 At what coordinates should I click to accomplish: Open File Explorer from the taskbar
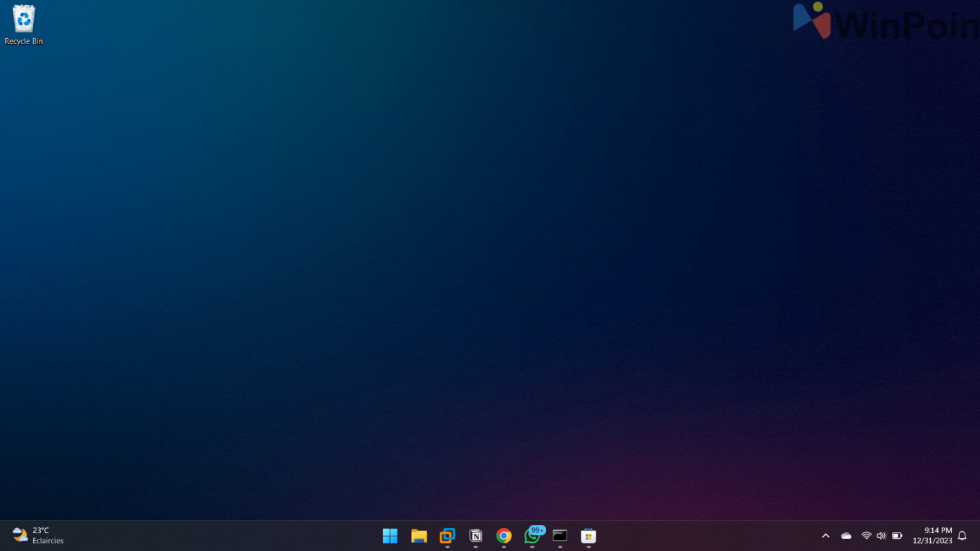[x=419, y=536]
